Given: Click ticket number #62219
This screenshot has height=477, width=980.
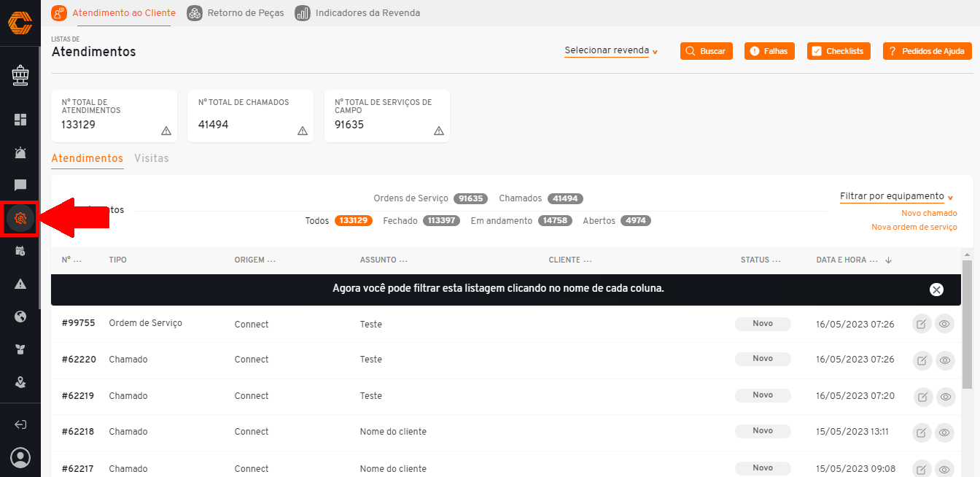Looking at the screenshot, I should pyautogui.click(x=78, y=396).
